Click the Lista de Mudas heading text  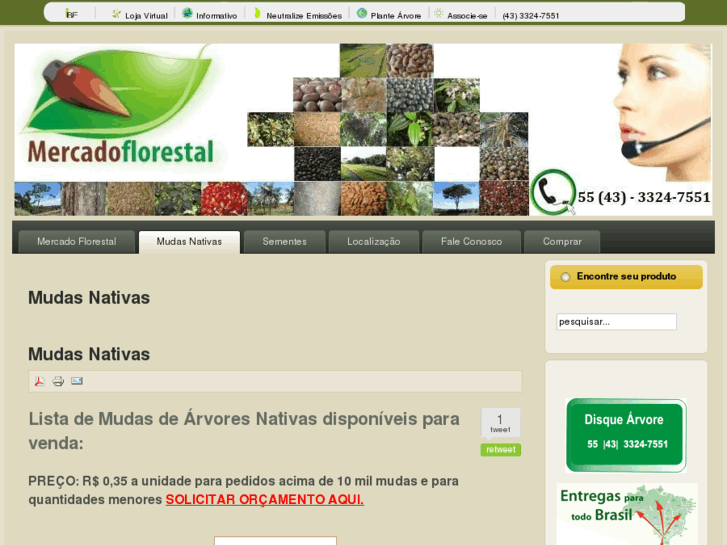coord(244,431)
